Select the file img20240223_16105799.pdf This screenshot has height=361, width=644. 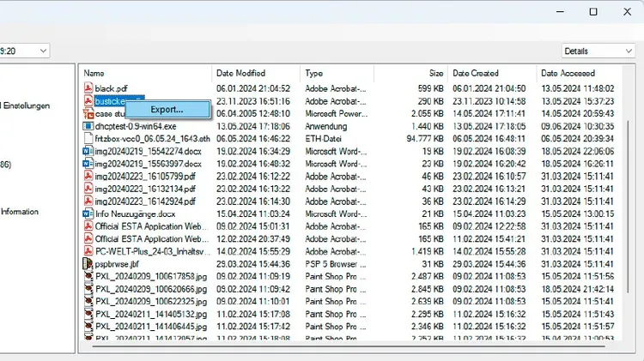tap(145, 177)
